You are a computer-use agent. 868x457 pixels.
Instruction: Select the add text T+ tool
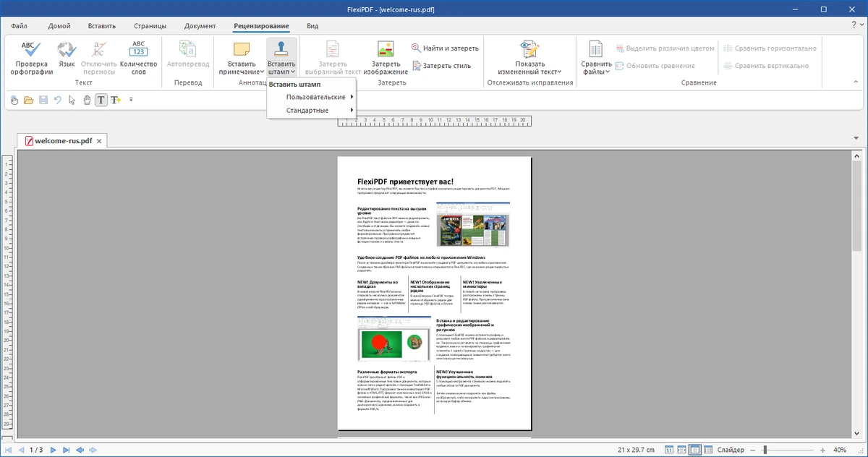pyautogui.click(x=116, y=100)
